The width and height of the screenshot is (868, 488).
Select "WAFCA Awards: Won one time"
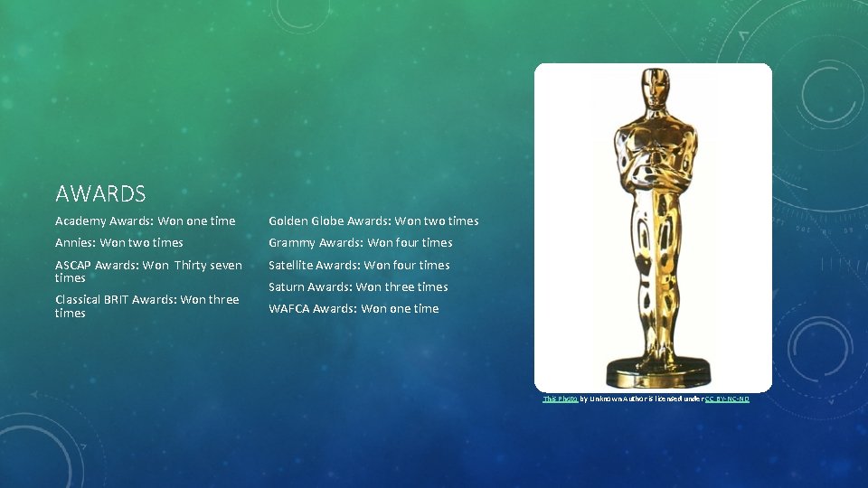tap(354, 308)
